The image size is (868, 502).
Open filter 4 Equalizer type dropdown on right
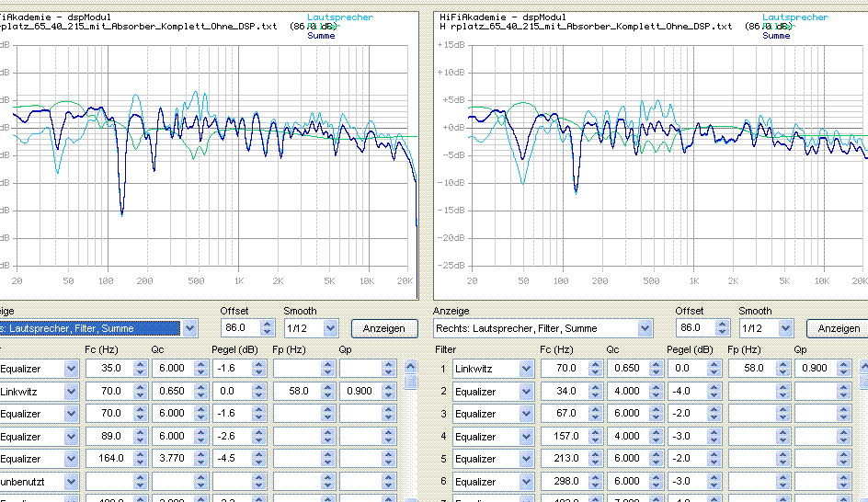[x=527, y=437]
